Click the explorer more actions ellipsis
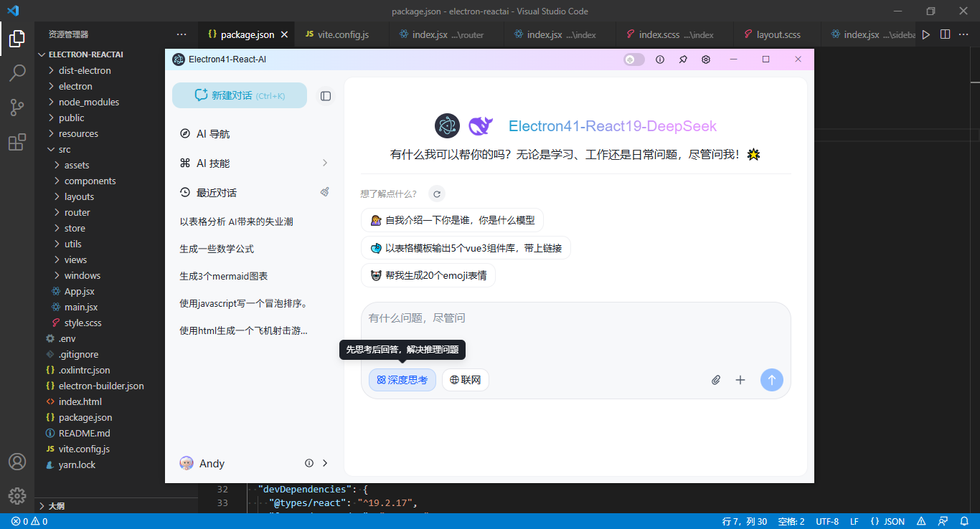Viewport: 980px width, 529px height. point(182,34)
